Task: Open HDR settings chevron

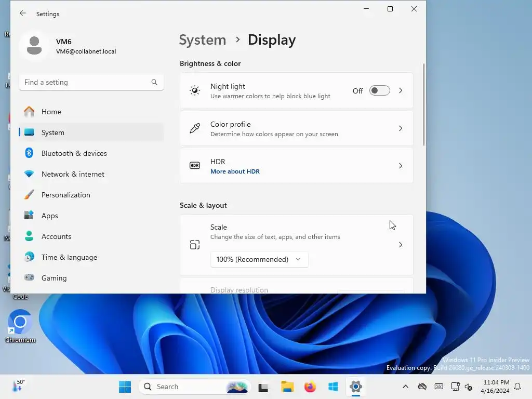Action: (401, 166)
